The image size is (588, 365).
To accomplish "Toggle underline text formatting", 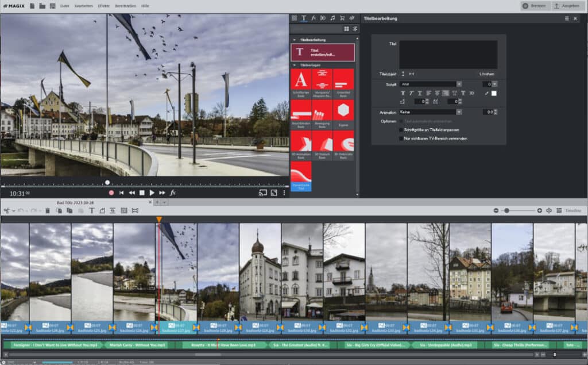I will tap(420, 93).
